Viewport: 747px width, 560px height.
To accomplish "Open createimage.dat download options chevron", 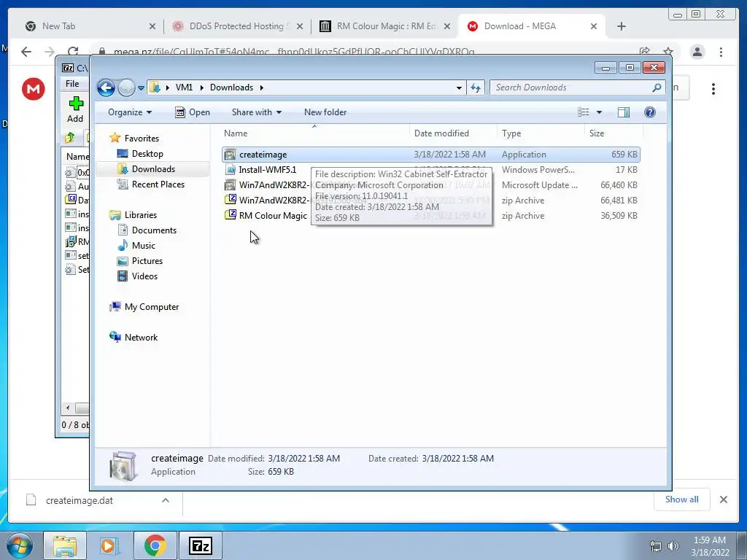I will tap(166, 500).
